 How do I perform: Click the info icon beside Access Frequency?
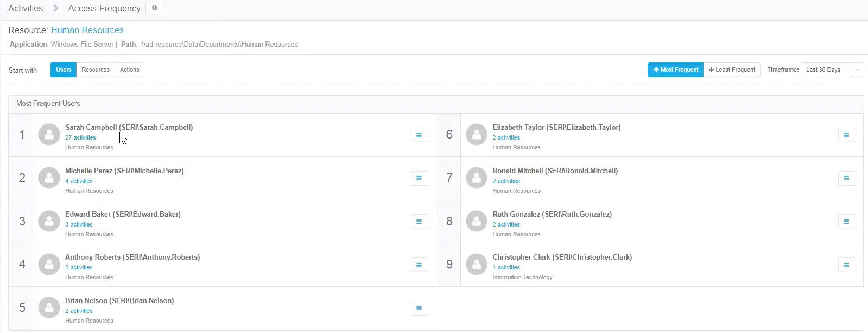[154, 8]
